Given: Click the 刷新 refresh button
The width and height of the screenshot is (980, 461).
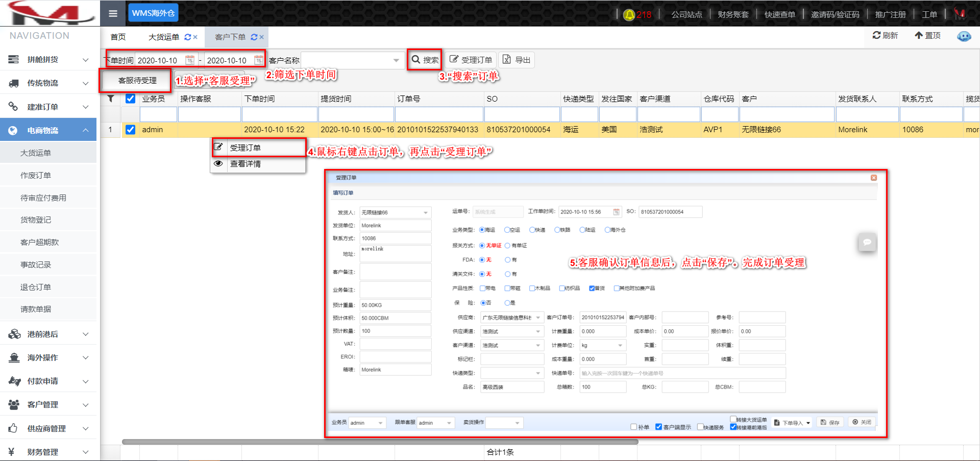Looking at the screenshot, I should [x=885, y=35].
